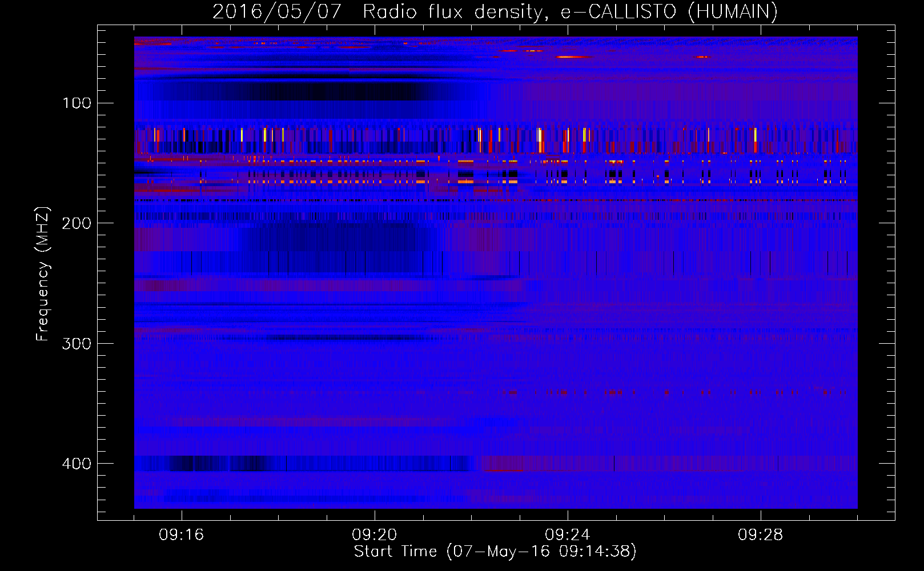The width and height of the screenshot is (924, 571).
Task: Click the '09:28' time tick label
Action: pos(761,535)
